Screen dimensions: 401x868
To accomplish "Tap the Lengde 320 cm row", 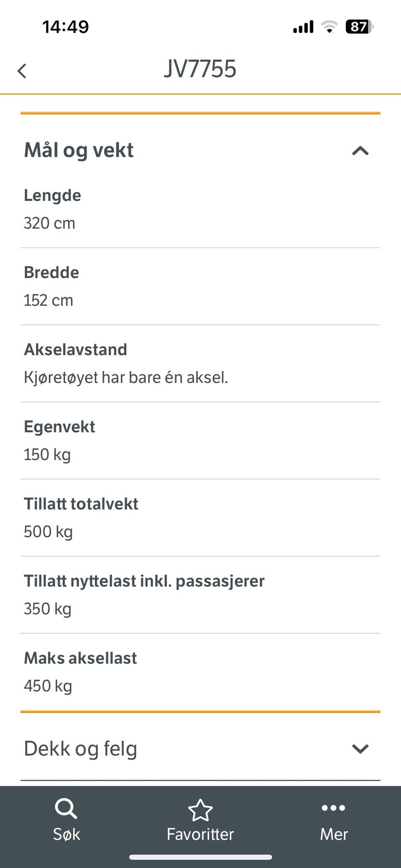I will (x=200, y=209).
